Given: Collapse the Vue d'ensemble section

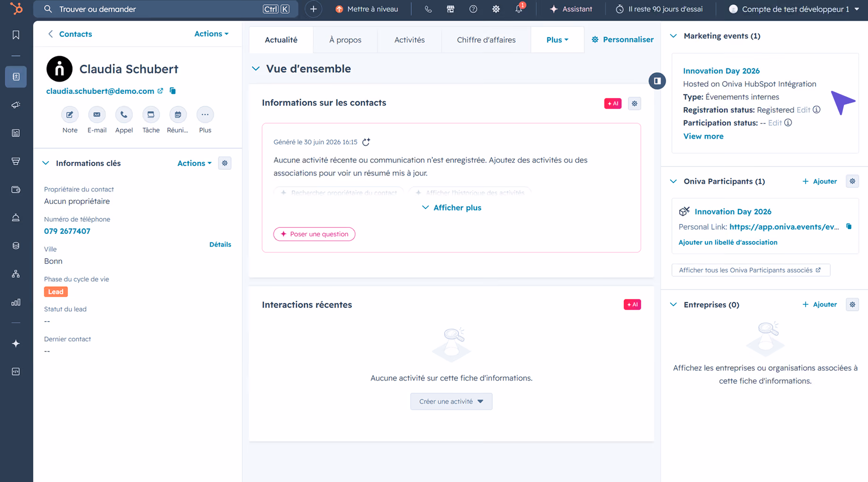Looking at the screenshot, I should click(256, 69).
